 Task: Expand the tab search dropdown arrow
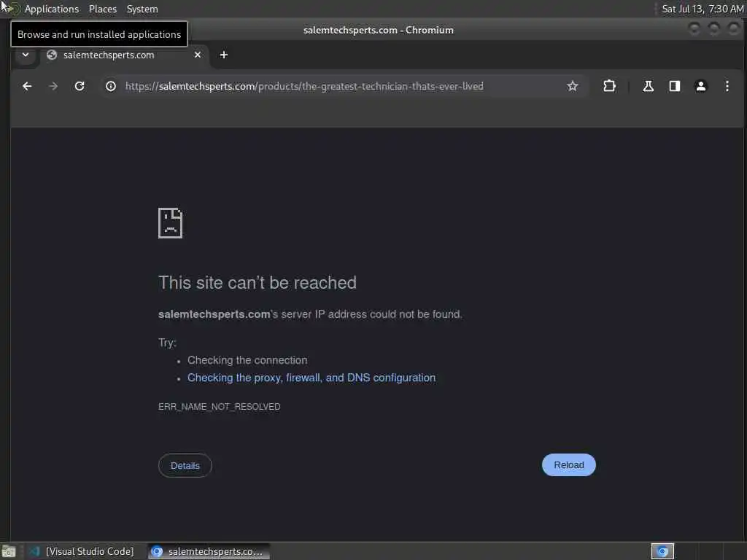click(26, 55)
